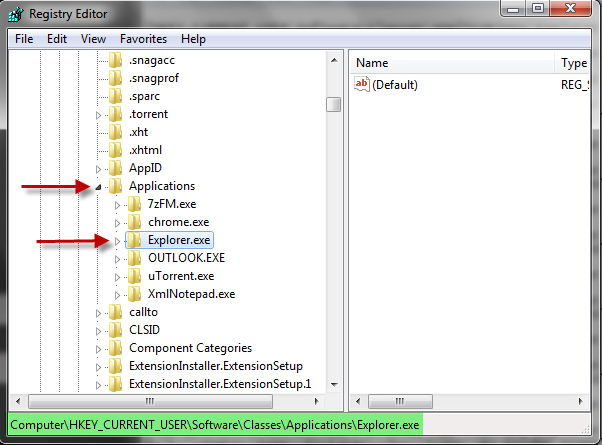Expand the AppID key arrow
The image size is (602, 445).
99,168
